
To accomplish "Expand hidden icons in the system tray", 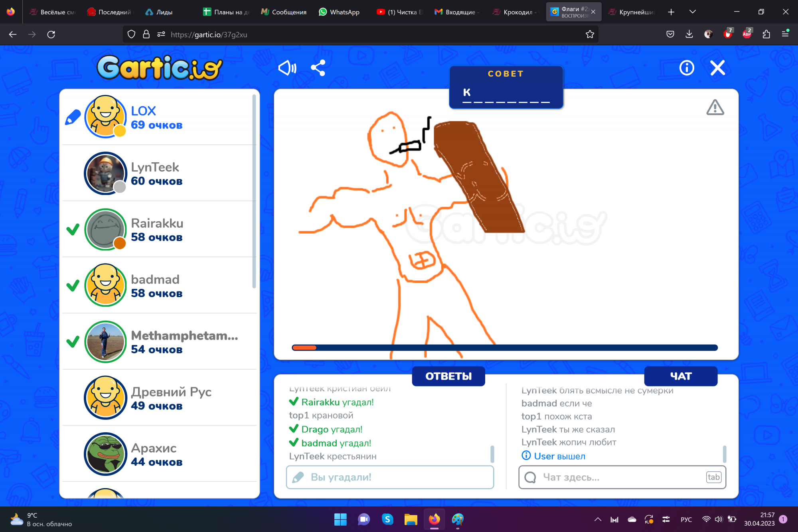I will tap(598, 519).
